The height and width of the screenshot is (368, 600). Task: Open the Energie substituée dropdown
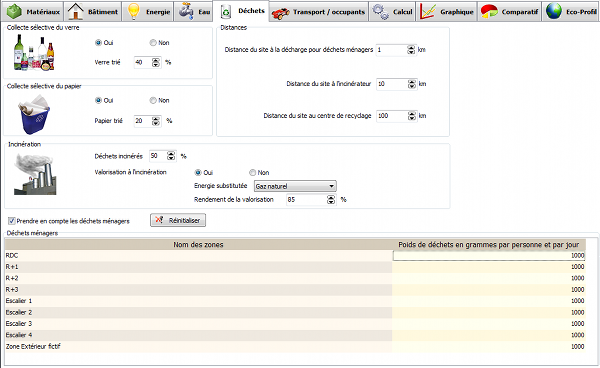pyautogui.click(x=295, y=186)
